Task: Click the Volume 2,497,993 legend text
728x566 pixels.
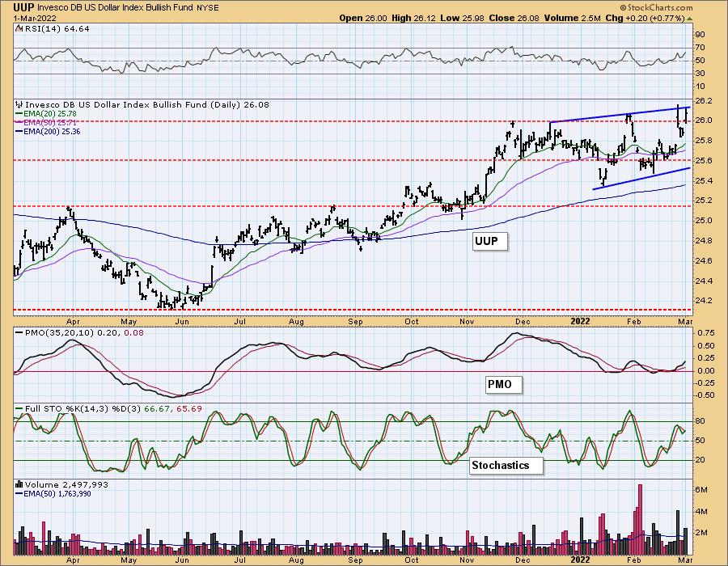Action: coord(66,485)
